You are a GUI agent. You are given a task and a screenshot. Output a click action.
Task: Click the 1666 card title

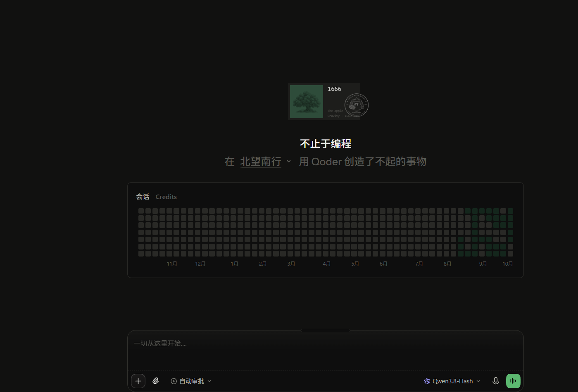pyautogui.click(x=334, y=89)
